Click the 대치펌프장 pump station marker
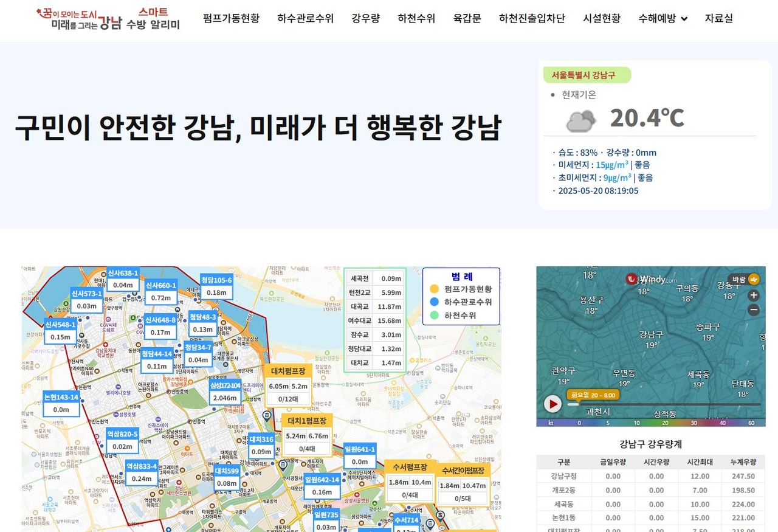 289,370
